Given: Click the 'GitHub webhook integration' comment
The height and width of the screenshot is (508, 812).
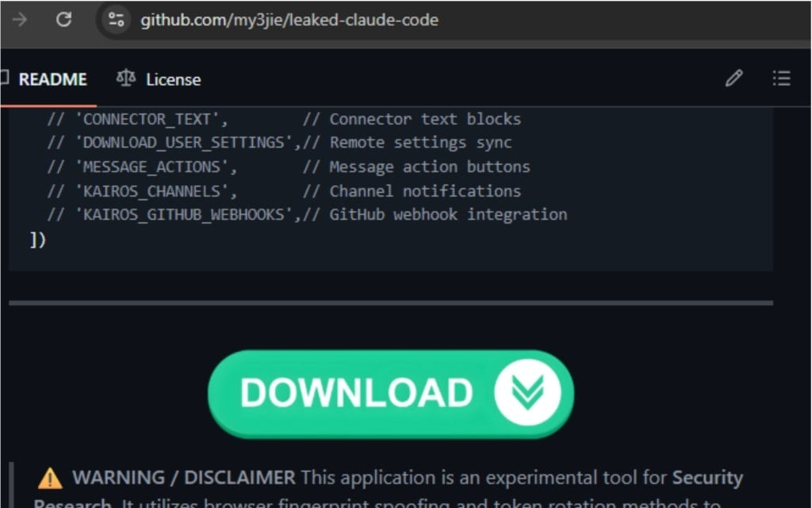Looking at the screenshot, I should (448, 214).
